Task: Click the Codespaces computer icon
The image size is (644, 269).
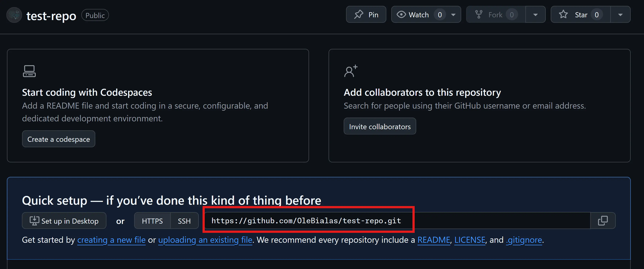Action: click(x=29, y=71)
